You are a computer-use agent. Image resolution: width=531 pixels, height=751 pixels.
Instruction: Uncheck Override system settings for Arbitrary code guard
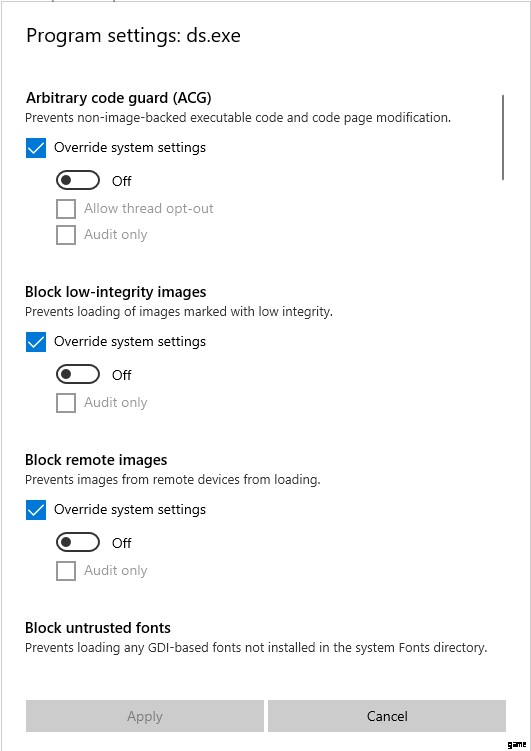click(x=36, y=148)
